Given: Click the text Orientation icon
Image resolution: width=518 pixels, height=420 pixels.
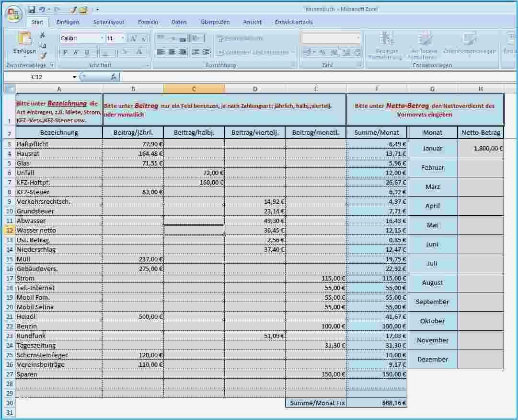Looking at the screenshot, I should [x=197, y=38].
